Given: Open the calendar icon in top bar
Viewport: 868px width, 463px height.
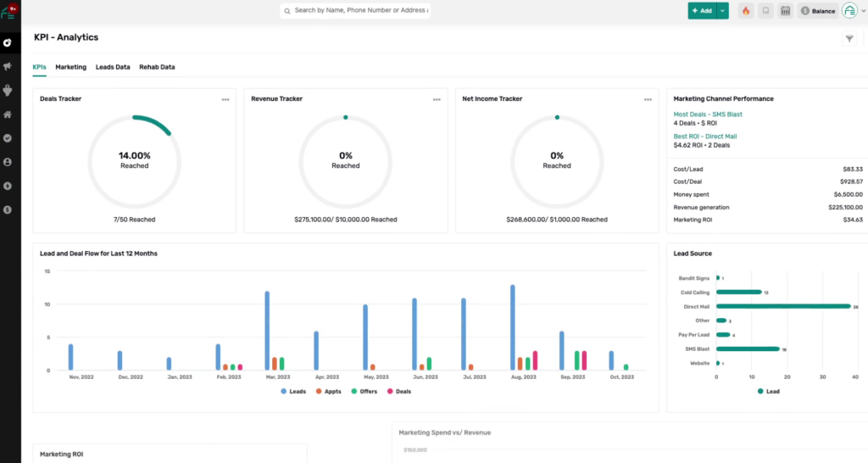Looking at the screenshot, I should click(786, 10).
